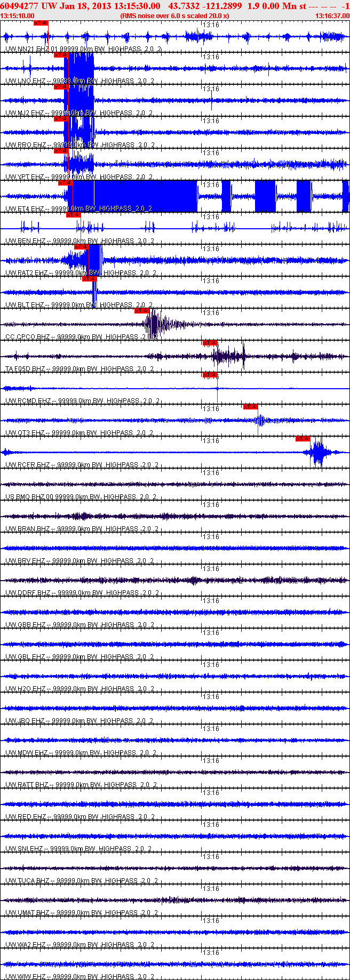
Task: Click the end time 13:16:37.00 label
Action: (332, 16)
